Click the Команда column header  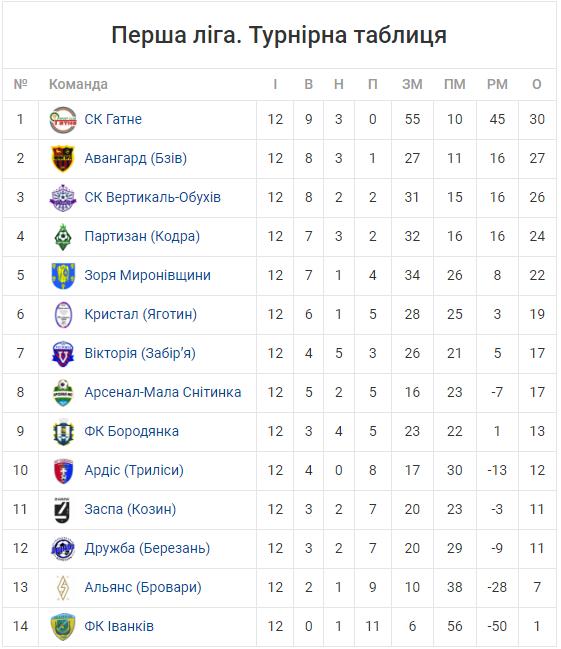coord(78,84)
